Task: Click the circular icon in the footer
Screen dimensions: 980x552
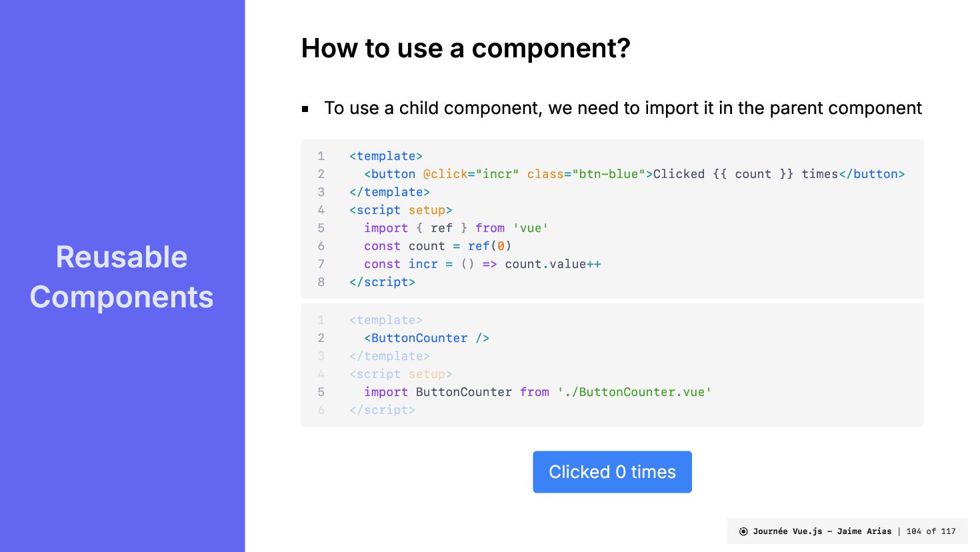Action: tap(743, 531)
